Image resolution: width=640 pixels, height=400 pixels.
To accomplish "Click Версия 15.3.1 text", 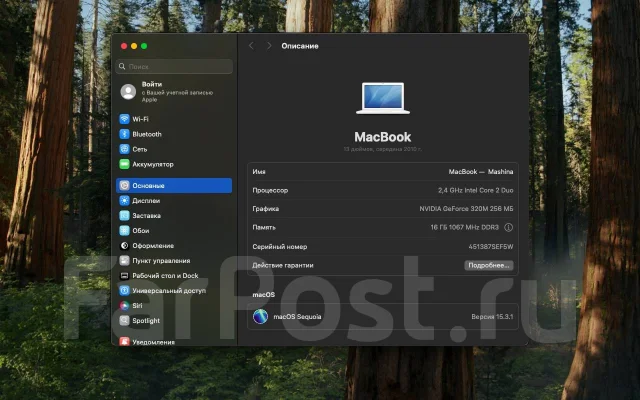I will pos(492,317).
